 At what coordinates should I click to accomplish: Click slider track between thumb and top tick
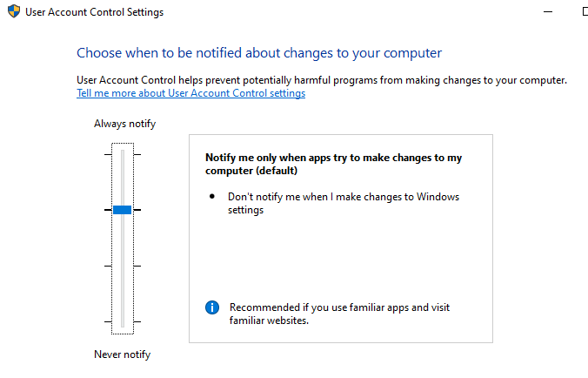tap(122, 181)
